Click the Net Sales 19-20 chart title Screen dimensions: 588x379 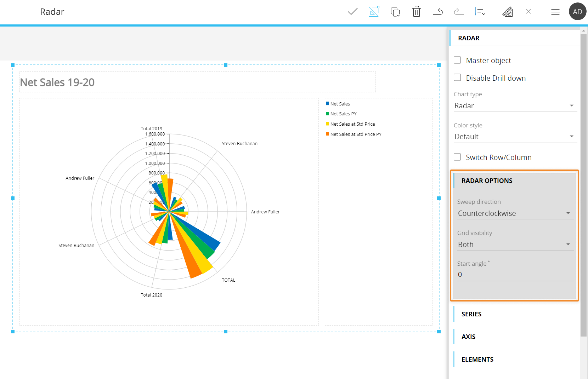(x=57, y=82)
